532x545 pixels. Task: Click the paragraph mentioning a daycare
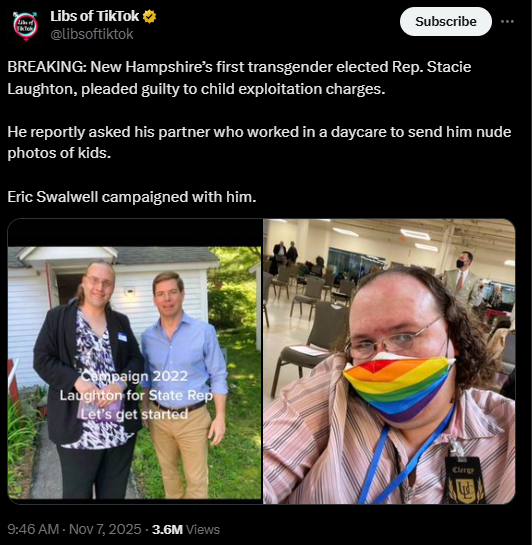click(259, 142)
